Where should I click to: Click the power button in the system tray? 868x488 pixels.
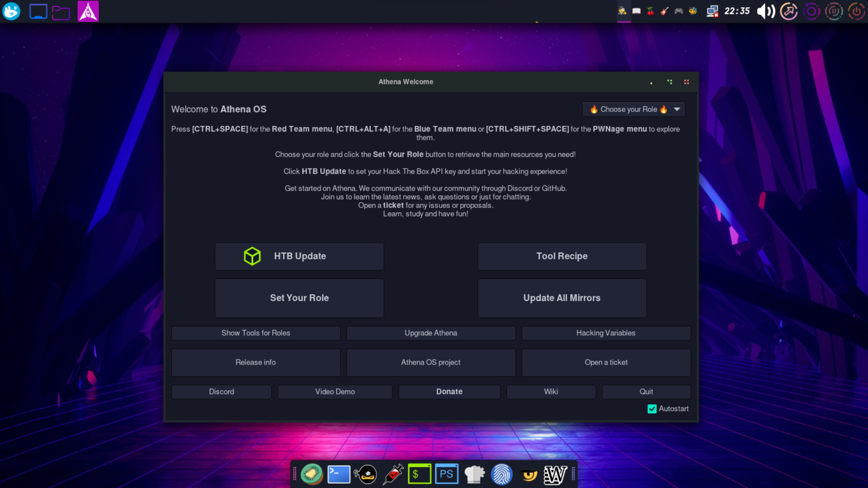tap(856, 11)
